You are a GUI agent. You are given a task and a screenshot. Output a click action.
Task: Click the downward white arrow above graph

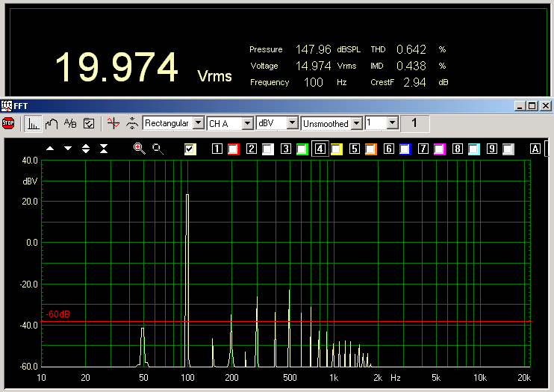coord(68,149)
